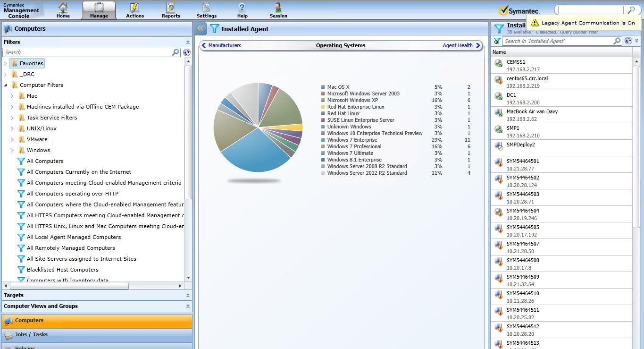Select the SYM54464504 computer icon
This screenshot has height=349, width=644.
499,213
